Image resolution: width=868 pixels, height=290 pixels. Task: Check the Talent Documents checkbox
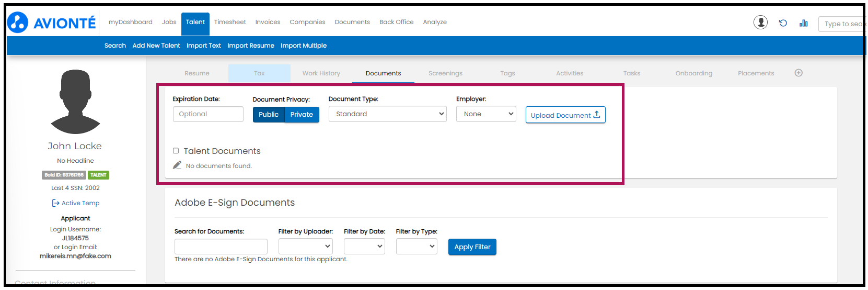(176, 151)
